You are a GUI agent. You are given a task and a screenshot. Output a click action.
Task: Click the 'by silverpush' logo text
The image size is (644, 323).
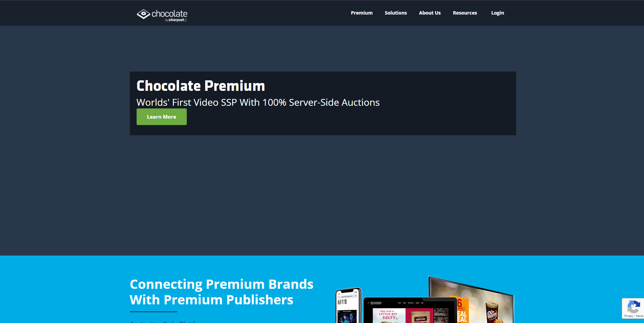[176, 20]
